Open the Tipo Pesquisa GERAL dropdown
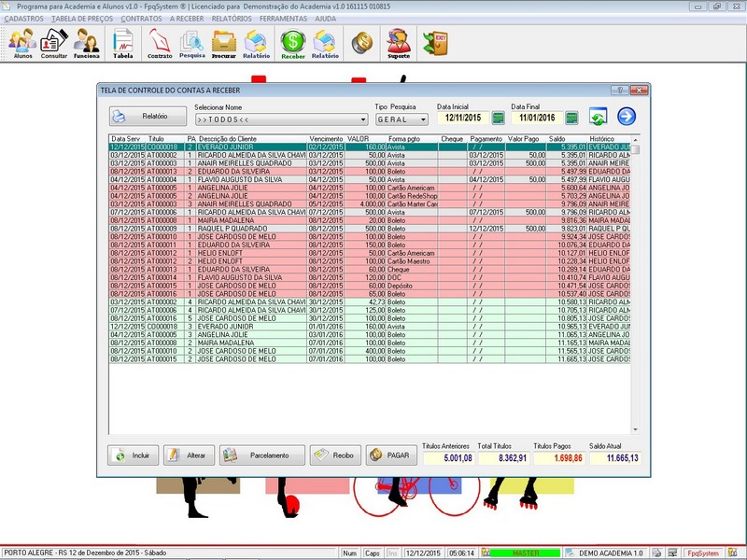The image size is (747, 560). point(423,119)
